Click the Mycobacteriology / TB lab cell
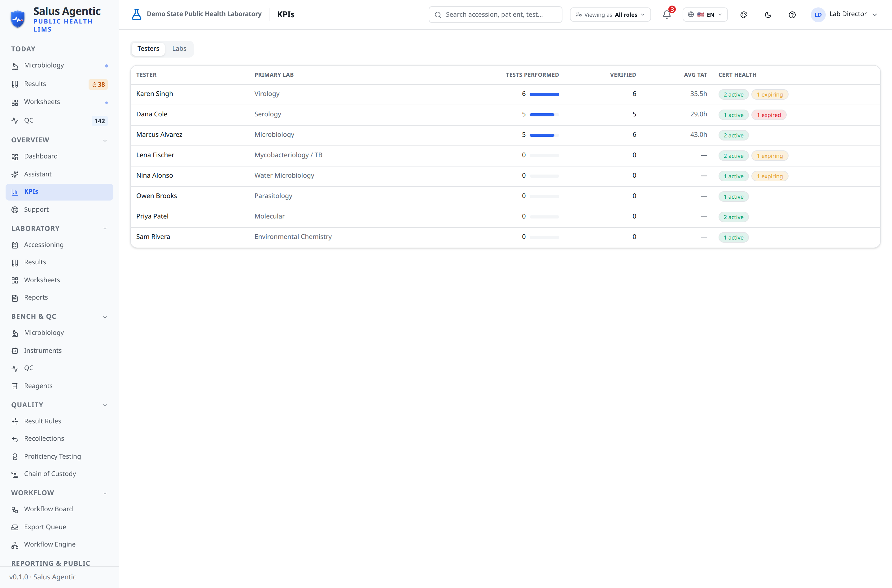 click(288, 155)
